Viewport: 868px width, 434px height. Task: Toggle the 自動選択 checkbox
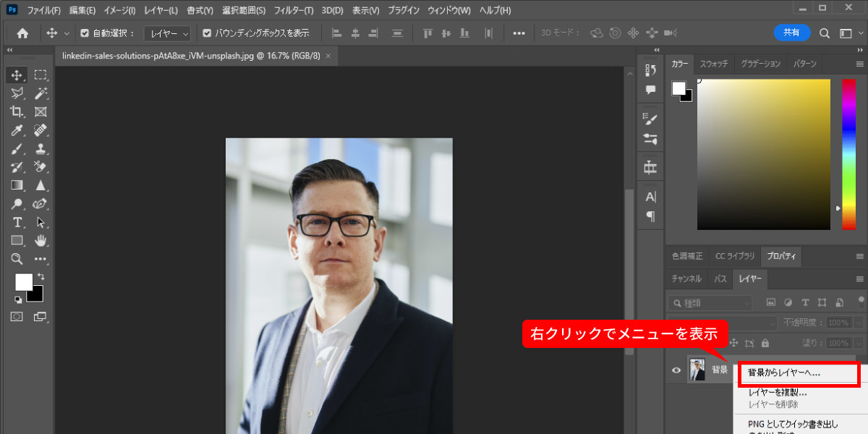[x=85, y=33]
